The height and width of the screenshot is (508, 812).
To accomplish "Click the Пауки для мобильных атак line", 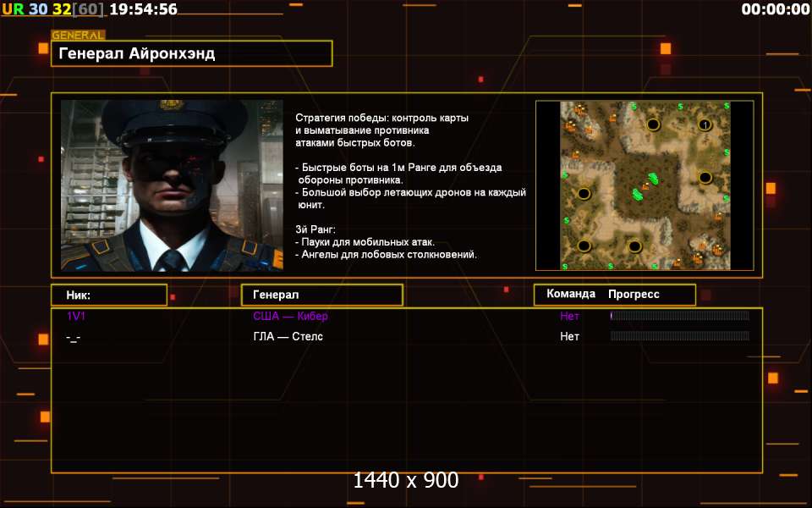I will pos(365,242).
